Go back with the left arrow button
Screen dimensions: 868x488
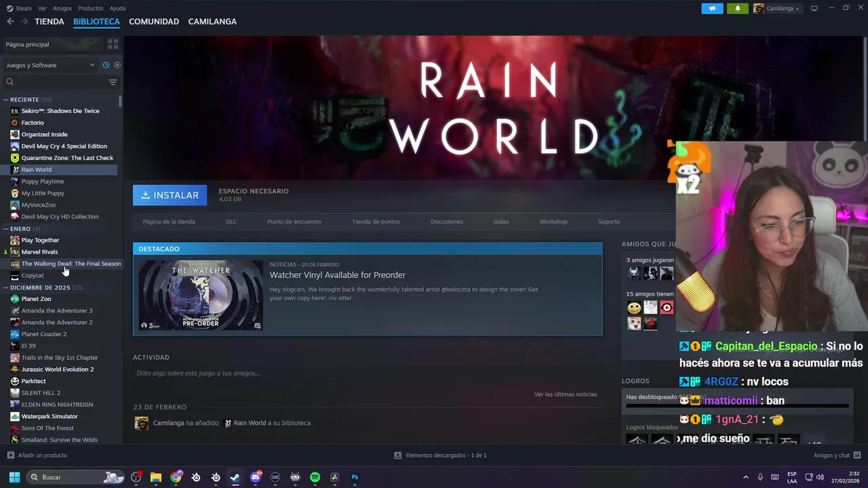[10, 22]
